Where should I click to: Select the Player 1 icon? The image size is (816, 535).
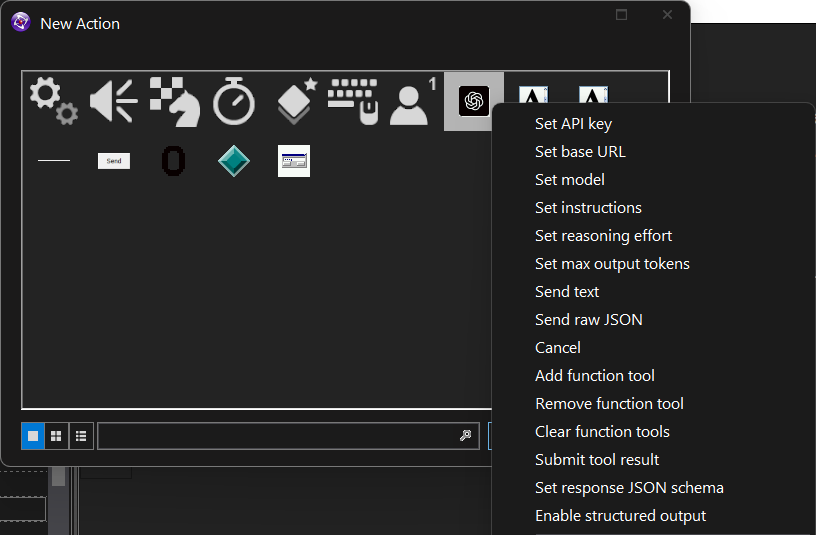coord(413,101)
